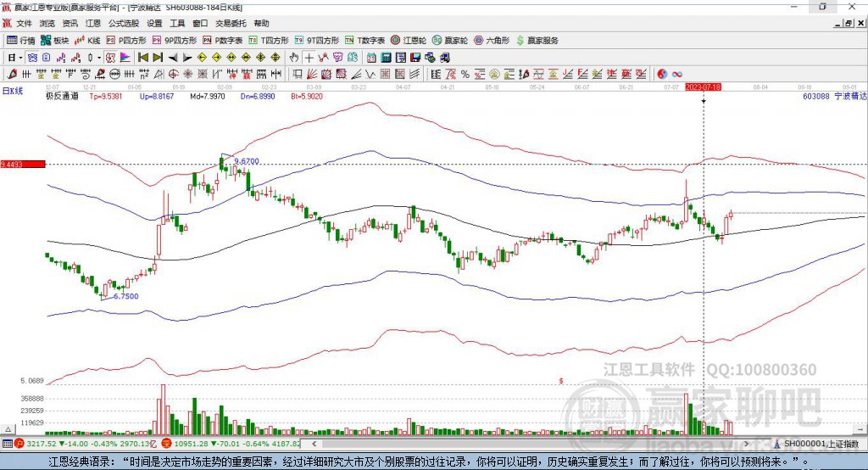Click the 9.4493 red price marker
Image resolution: width=868 pixels, height=470 pixels.
coord(23,164)
